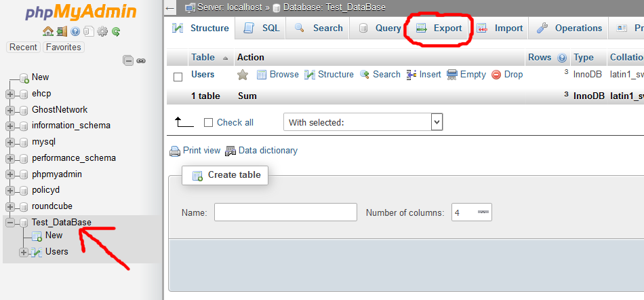This screenshot has width=644, height=300.
Task: Expand the Users table node
Action: click(x=24, y=252)
